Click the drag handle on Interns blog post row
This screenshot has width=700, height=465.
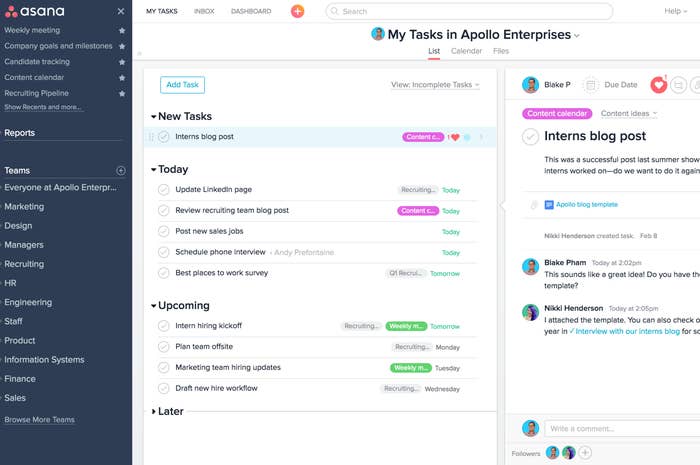[x=150, y=137]
